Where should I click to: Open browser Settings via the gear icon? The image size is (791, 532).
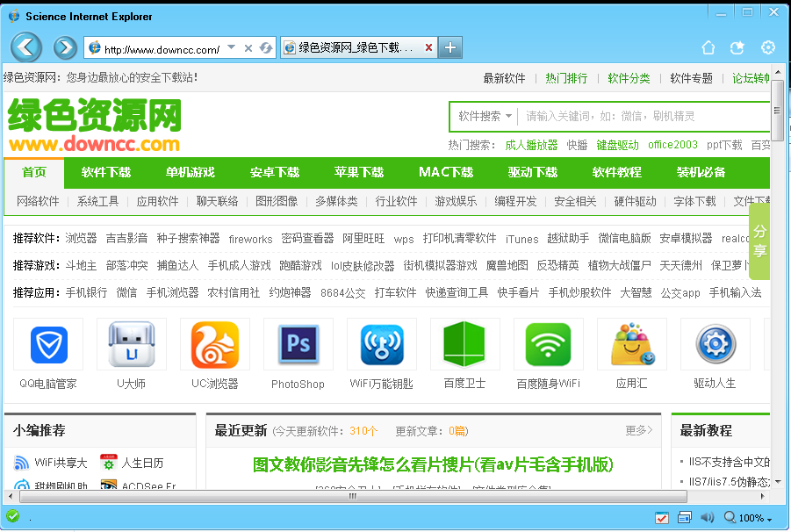coord(768,47)
